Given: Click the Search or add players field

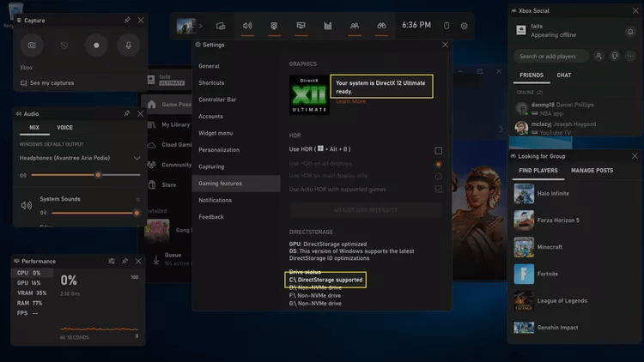Looking at the screenshot, I should coord(551,57).
